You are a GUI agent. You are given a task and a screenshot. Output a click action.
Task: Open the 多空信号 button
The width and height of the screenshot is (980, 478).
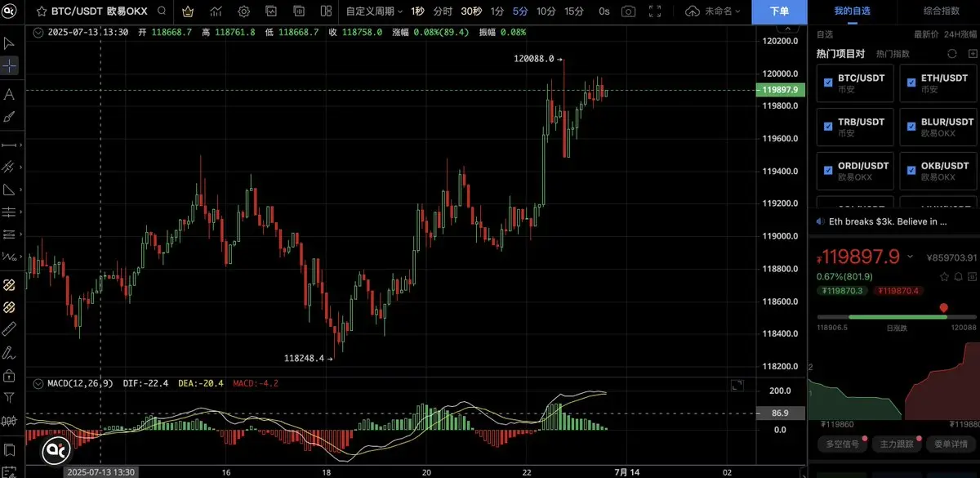pyautogui.click(x=841, y=444)
